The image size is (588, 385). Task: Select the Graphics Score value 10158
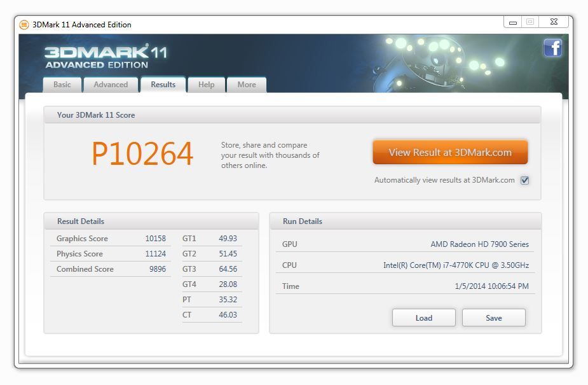156,239
